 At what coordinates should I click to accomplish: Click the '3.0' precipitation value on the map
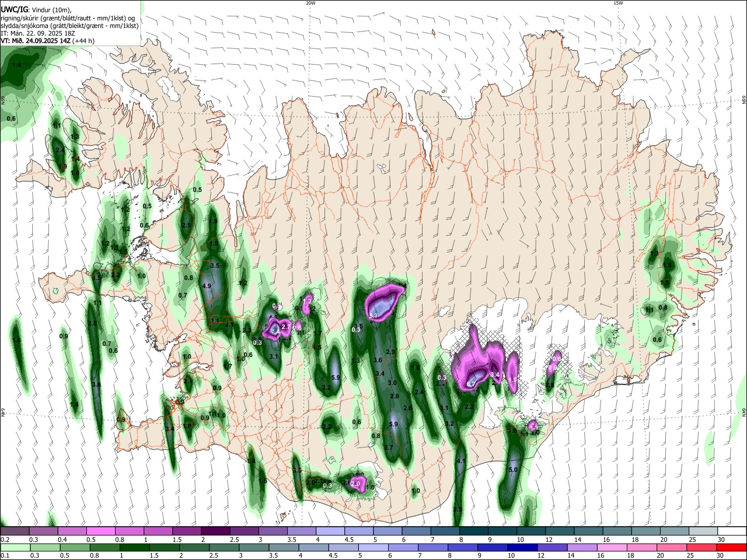click(392, 383)
